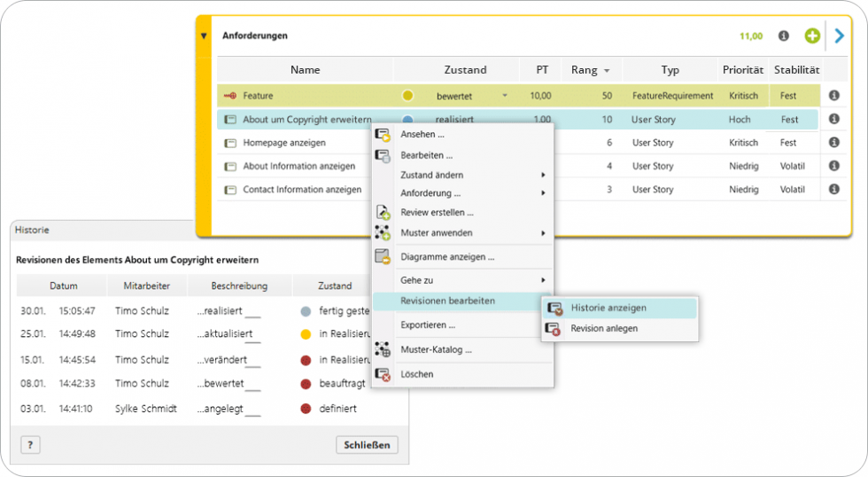This screenshot has height=477, width=868.
Task: Select the Contact Information anzeigen row name
Action: click(x=302, y=190)
